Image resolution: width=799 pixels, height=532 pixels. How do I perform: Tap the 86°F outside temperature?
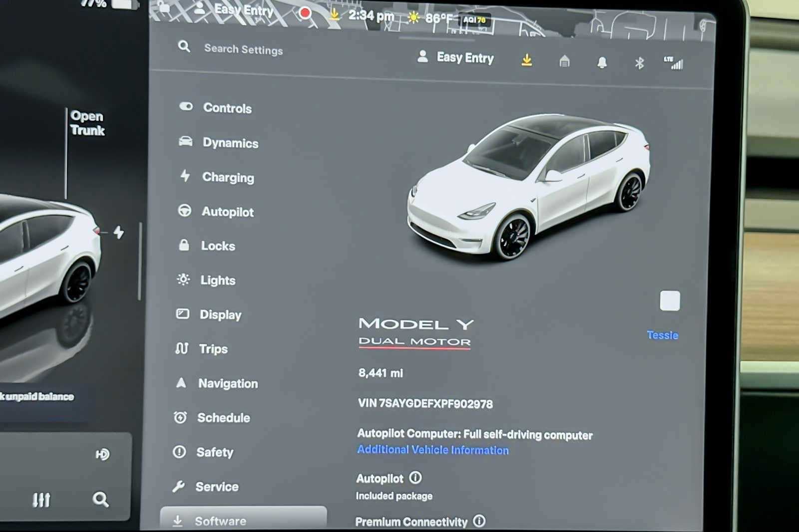(439, 18)
